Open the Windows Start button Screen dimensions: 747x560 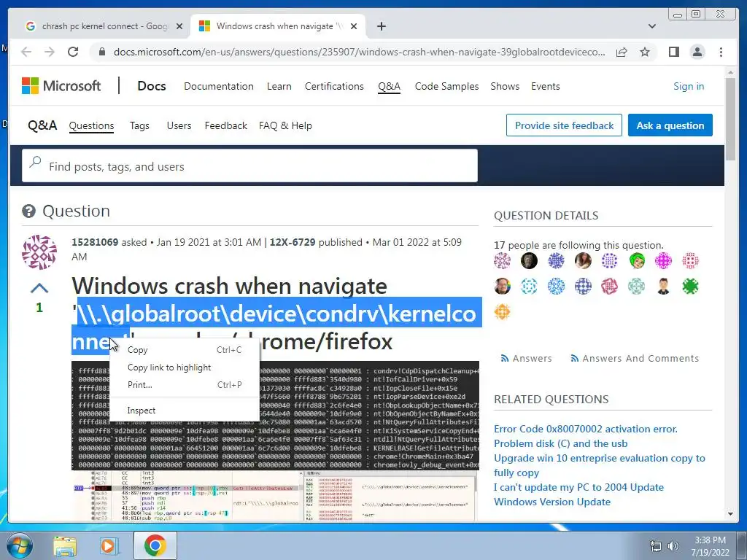coord(20,545)
